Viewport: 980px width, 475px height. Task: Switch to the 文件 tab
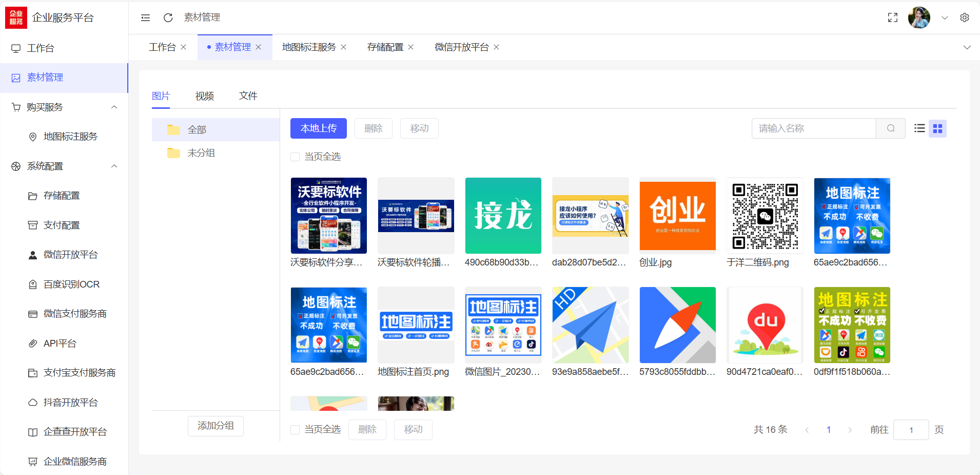pyautogui.click(x=248, y=96)
